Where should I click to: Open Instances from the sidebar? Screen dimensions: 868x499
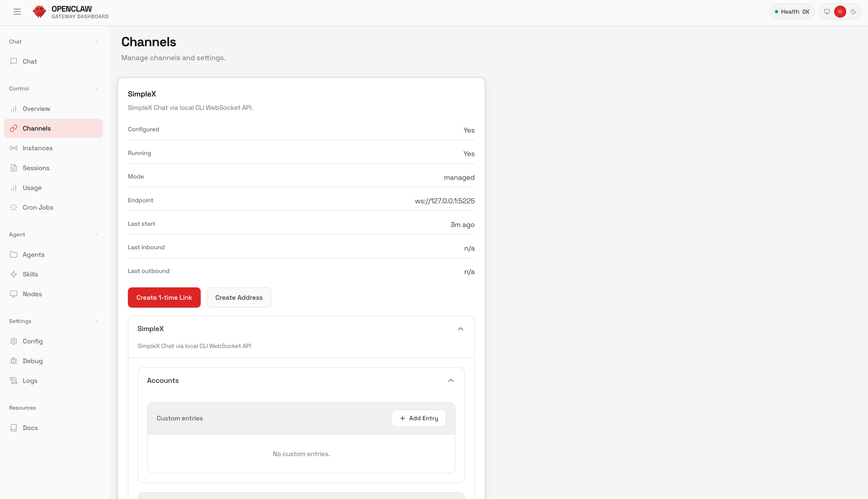coord(37,148)
